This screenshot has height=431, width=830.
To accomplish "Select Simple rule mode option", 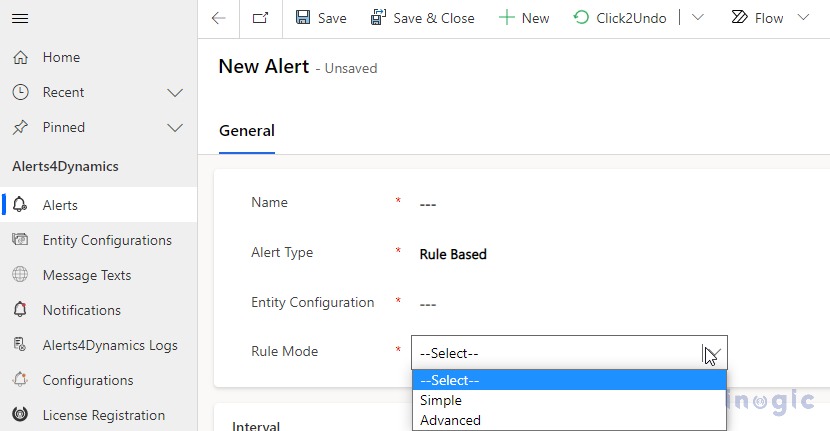I will click(x=570, y=400).
